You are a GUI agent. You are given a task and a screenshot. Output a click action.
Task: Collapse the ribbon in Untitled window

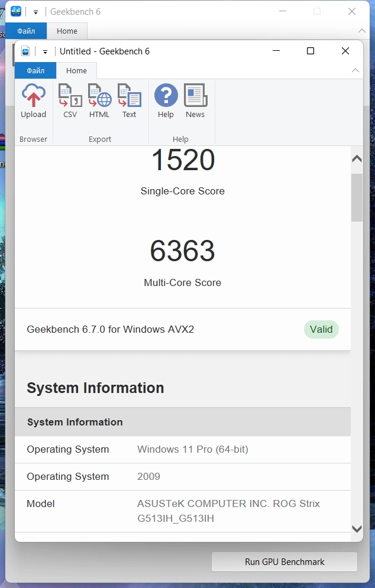(355, 70)
